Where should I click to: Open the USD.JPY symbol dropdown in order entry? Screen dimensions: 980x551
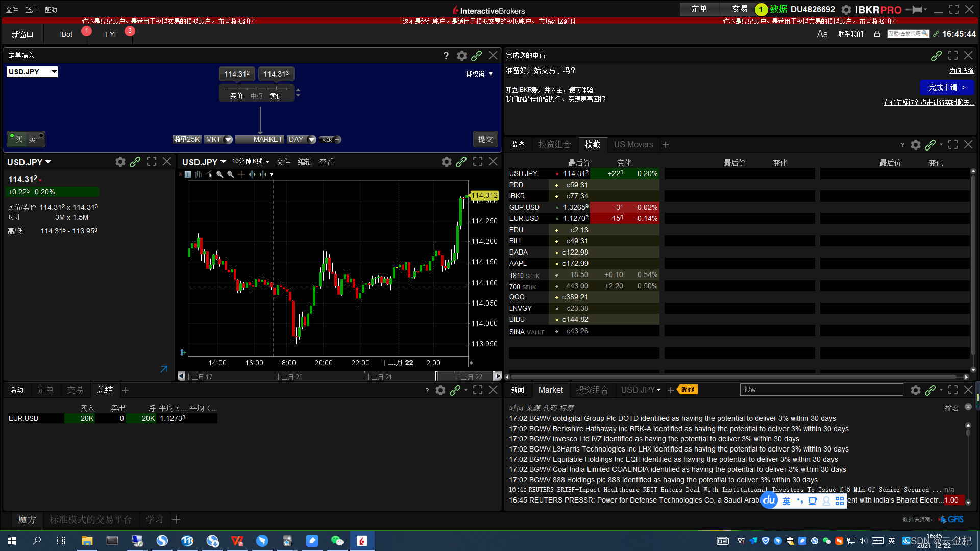pyautogui.click(x=32, y=72)
